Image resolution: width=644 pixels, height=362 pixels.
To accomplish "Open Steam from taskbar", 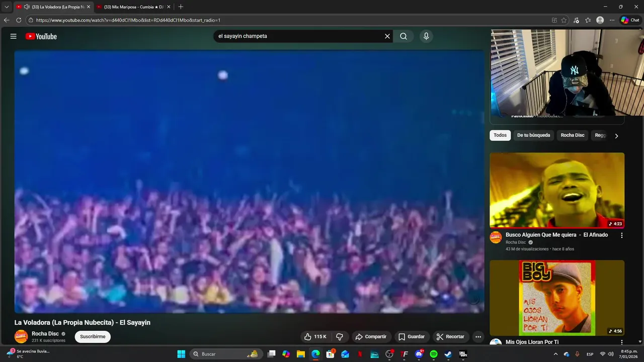I will tap(448, 354).
